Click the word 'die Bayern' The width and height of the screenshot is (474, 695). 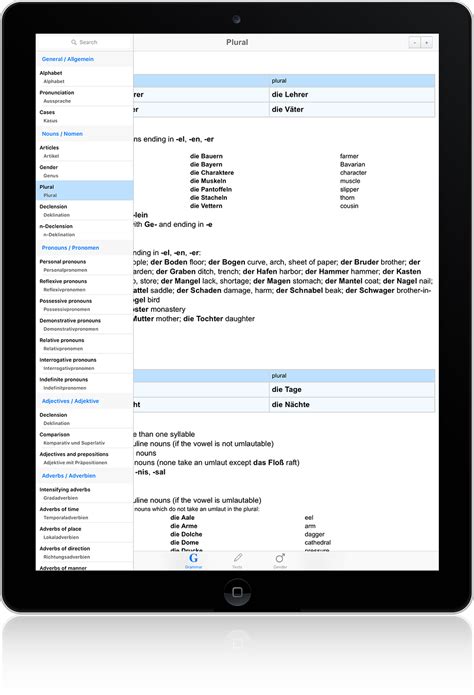pos(206,164)
